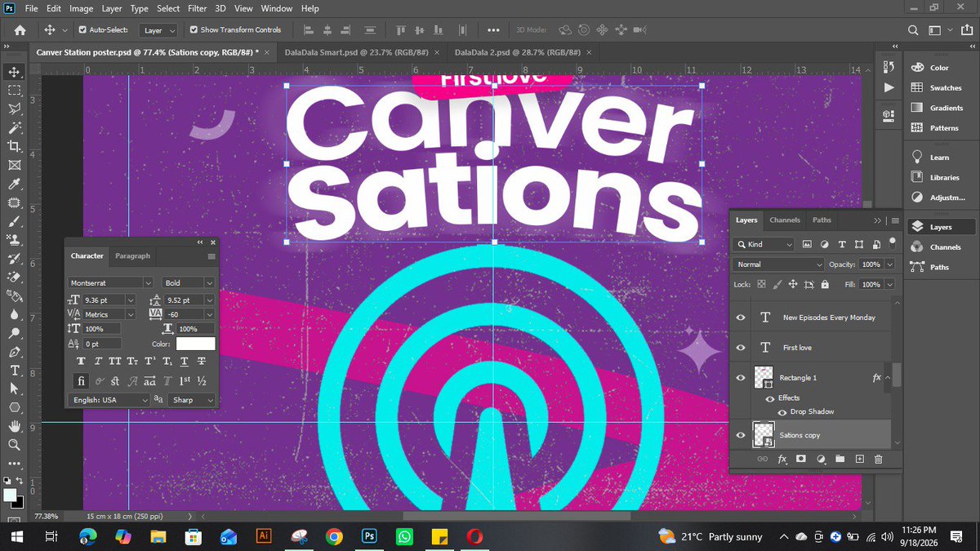Collapse the Rectangle 1 effects list arrow
Screen dimensions: 980x551
(889, 378)
